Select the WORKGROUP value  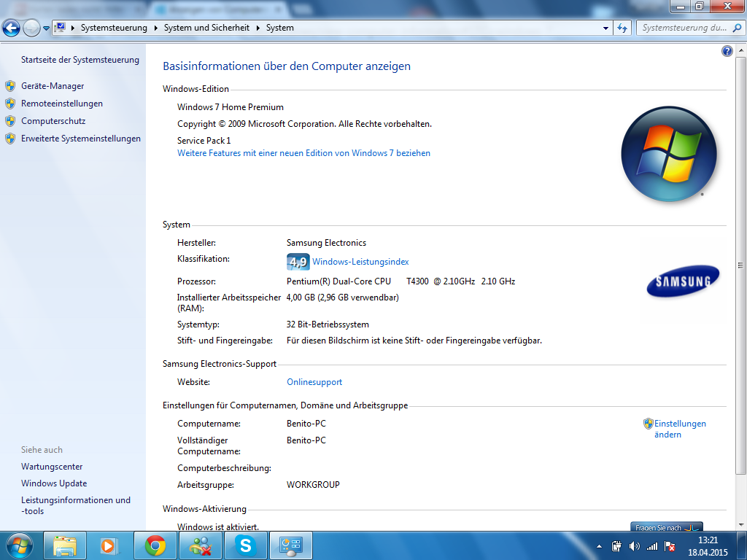click(x=313, y=485)
